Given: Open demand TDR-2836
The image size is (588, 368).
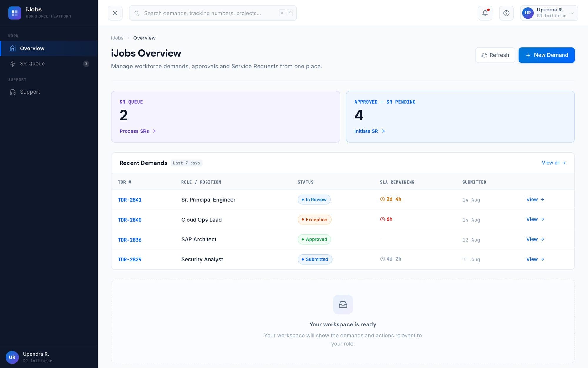Looking at the screenshot, I should pyautogui.click(x=130, y=240).
